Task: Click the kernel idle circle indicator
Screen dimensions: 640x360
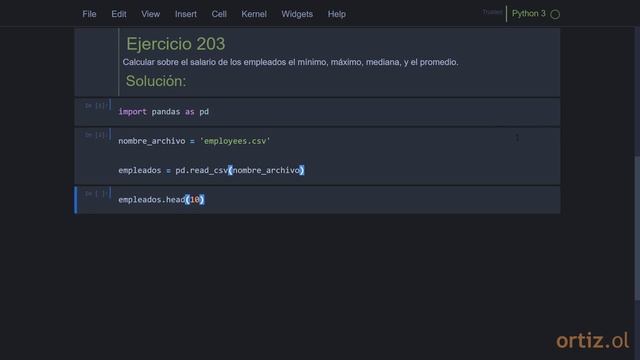Action: click(555, 14)
